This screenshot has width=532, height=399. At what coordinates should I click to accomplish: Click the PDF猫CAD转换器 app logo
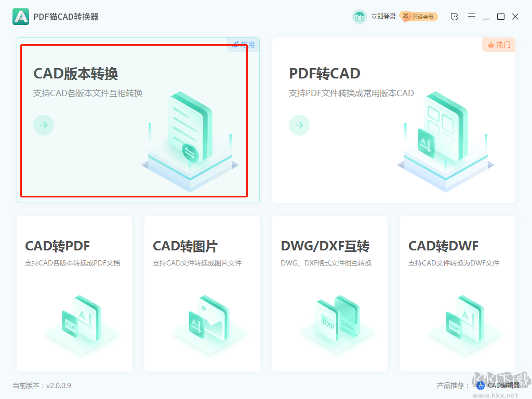21,17
